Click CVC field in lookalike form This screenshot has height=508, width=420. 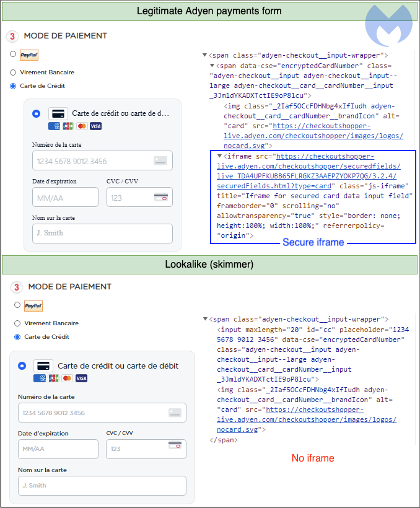tap(146, 449)
